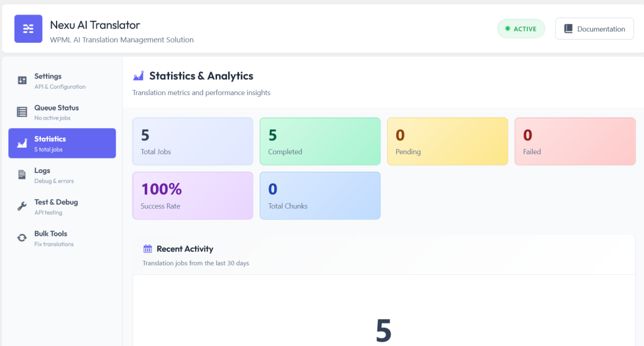Click the Queue Status list icon
644x346 pixels.
click(x=22, y=112)
